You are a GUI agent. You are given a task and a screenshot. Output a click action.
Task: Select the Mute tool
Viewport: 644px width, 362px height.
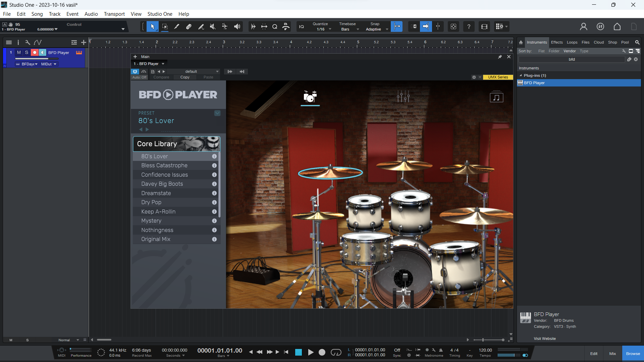213,26
